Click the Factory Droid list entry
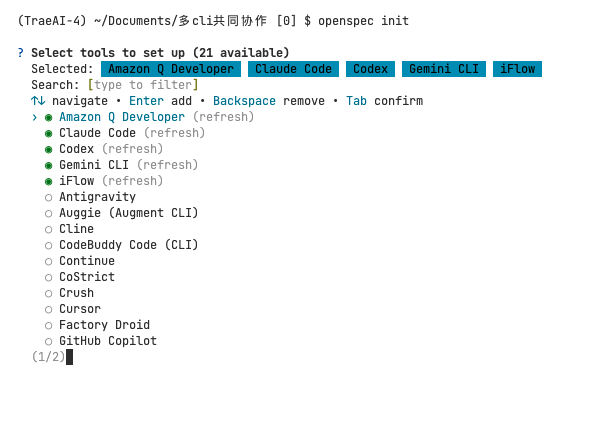 pos(104,325)
